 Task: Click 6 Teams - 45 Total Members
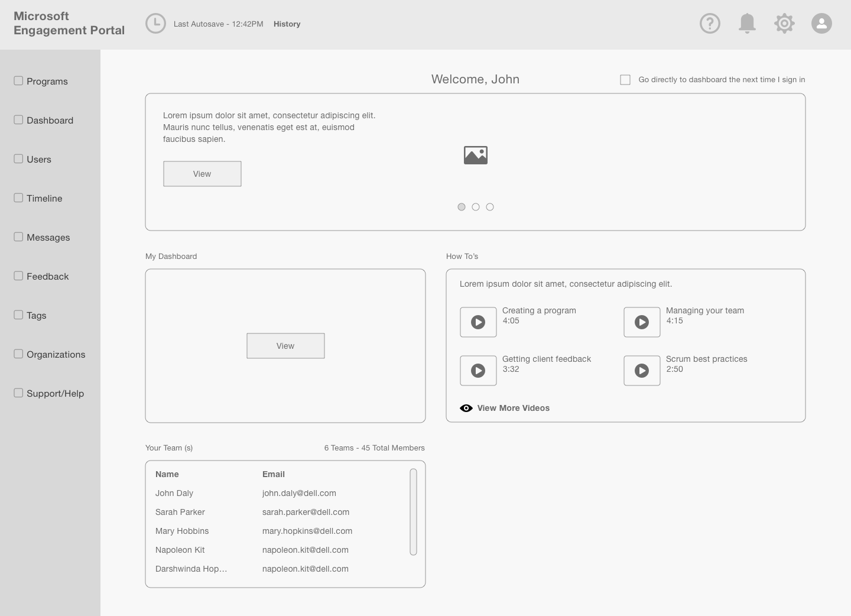375,448
